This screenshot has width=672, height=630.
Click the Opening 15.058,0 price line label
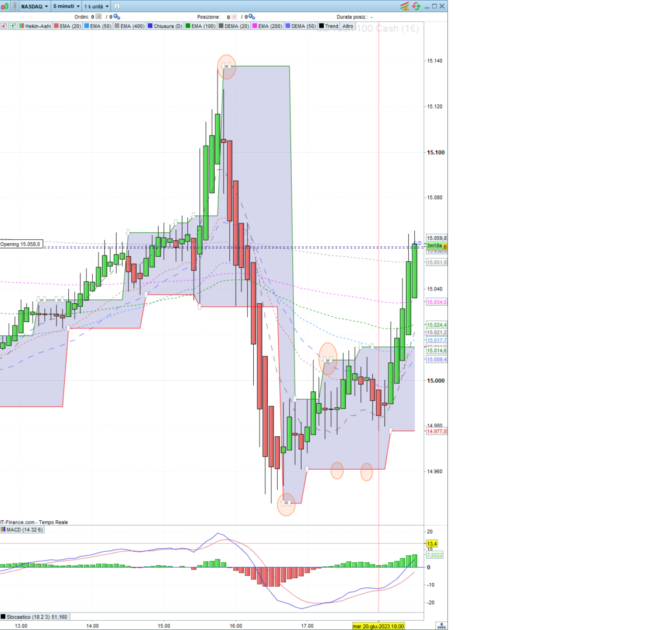(x=21, y=244)
